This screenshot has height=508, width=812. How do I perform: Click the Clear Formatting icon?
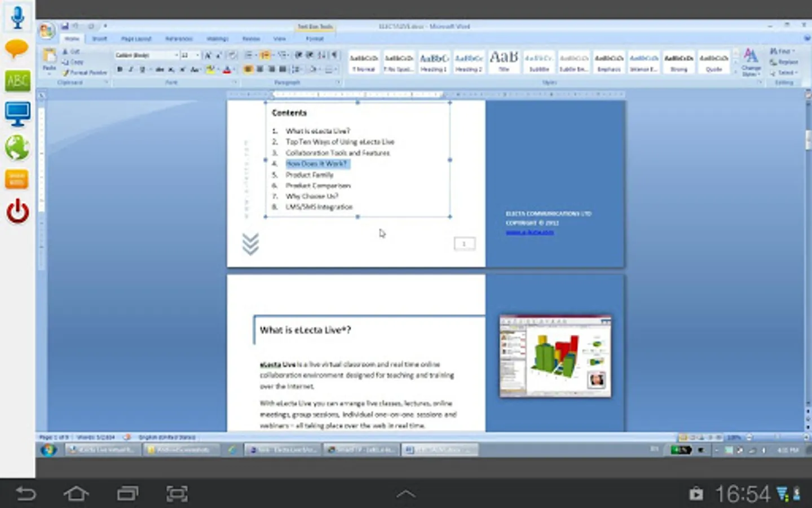click(232, 55)
